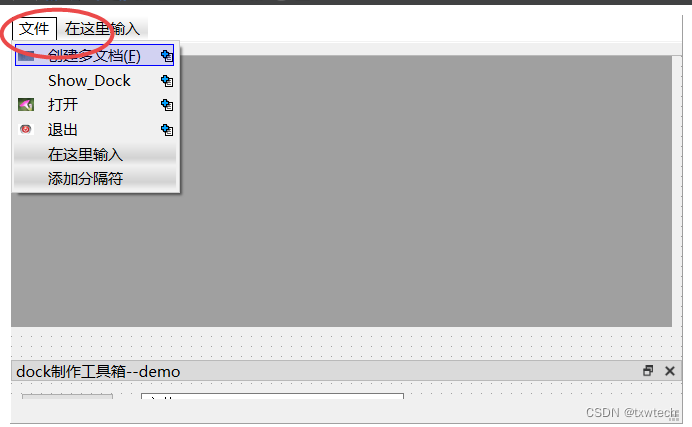This screenshot has height=427, width=692.
Task: Click 在这里输入 placeholder in menu bar
Action: [x=102, y=29]
